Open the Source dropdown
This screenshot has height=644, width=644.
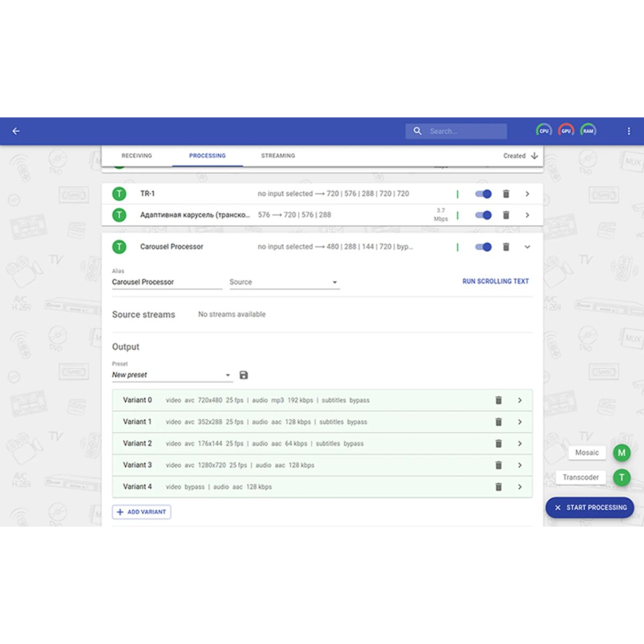(284, 282)
